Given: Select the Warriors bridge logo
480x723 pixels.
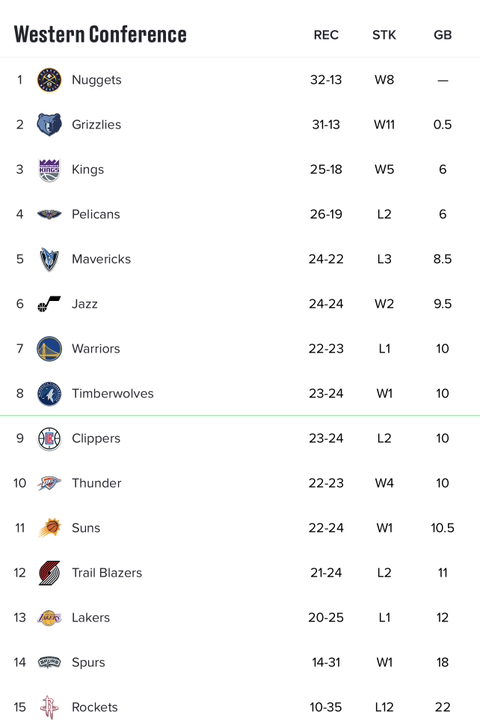Looking at the screenshot, I should tap(49, 349).
